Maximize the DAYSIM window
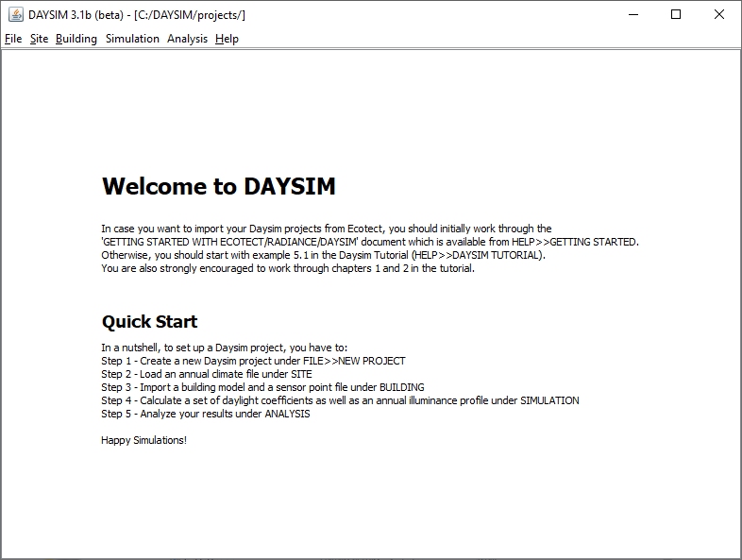742x560 pixels. tap(676, 15)
